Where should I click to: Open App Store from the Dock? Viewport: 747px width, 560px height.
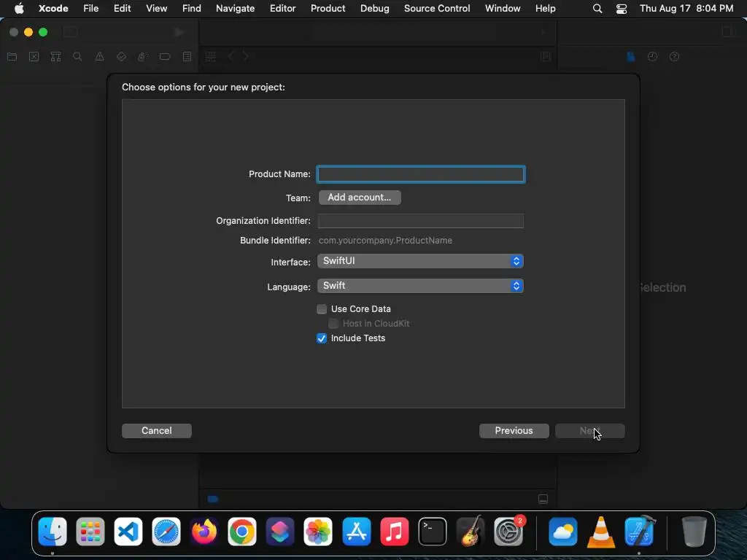point(356,532)
